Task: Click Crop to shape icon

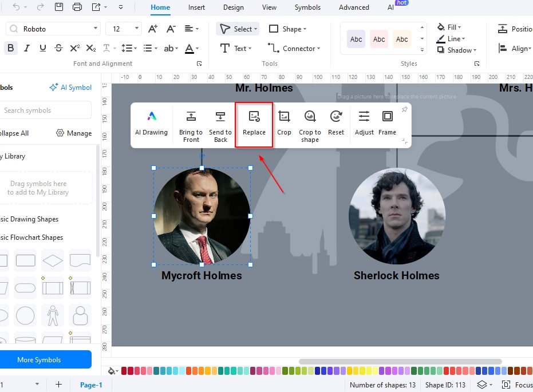Action: [x=310, y=126]
